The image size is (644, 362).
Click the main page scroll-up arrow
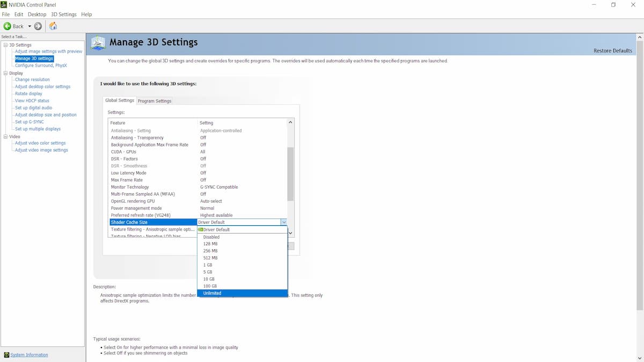point(639,38)
